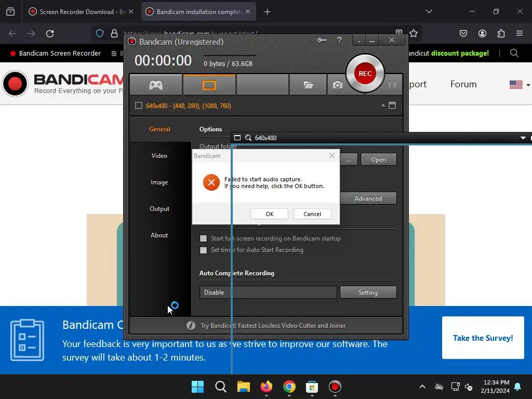Open File Explorer from taskbar

click(x=243, y=387)
